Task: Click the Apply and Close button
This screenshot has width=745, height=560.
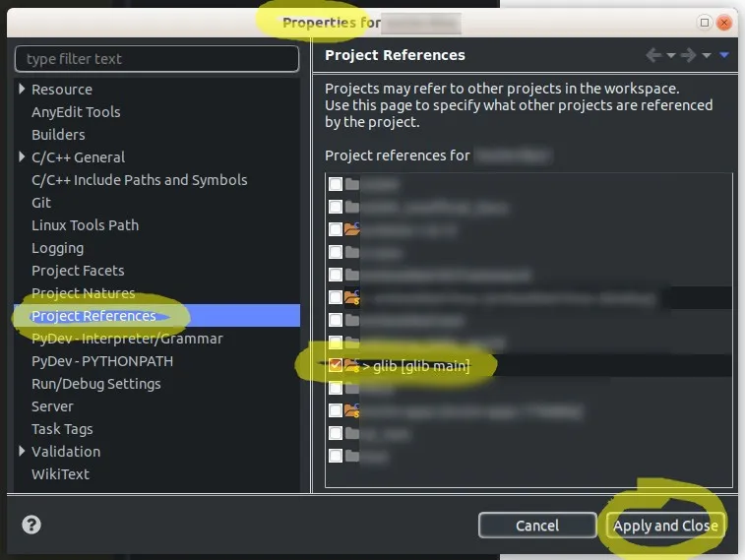Action: [x=665, y=526]
